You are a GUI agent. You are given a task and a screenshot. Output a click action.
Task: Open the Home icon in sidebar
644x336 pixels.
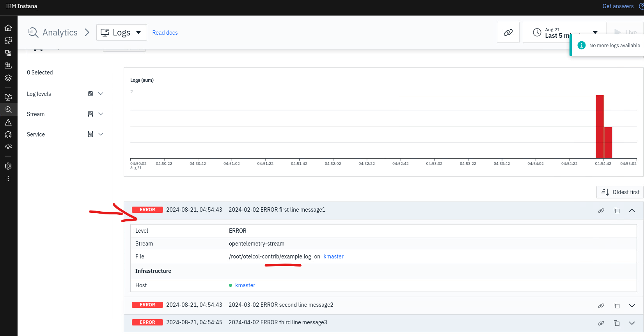pyautogui.click(x=8, y=28)
